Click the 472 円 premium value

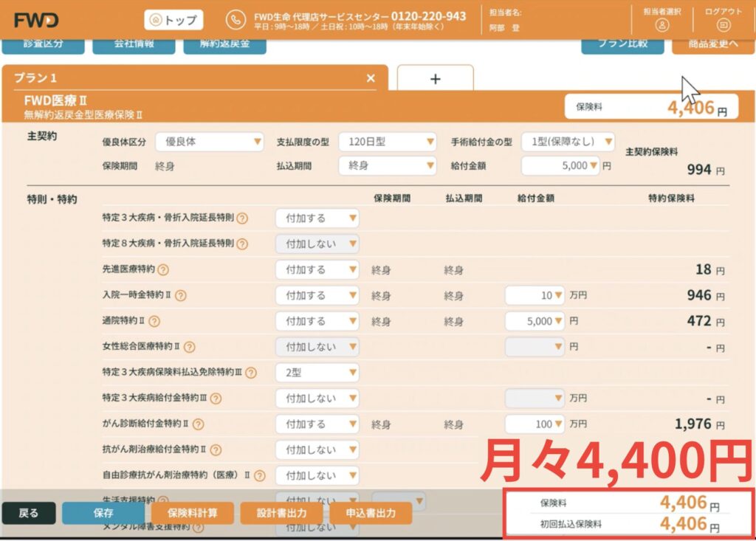pyautogui.click(x=705, y=321)
